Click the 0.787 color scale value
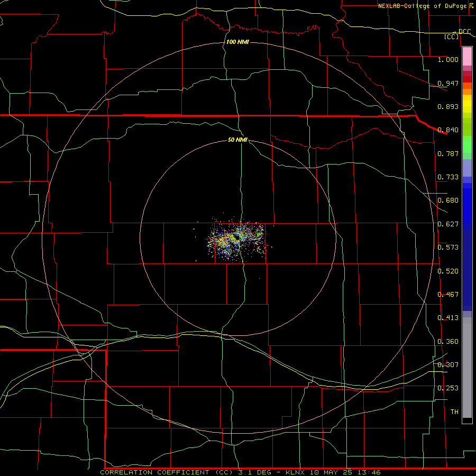The image size is (476, 476). (448, 153)
